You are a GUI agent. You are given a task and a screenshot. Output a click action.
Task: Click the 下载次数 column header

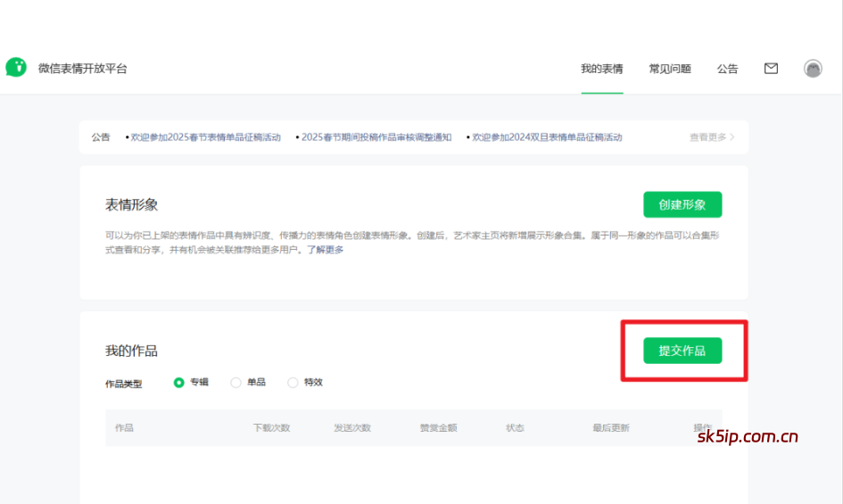(271, 427)
